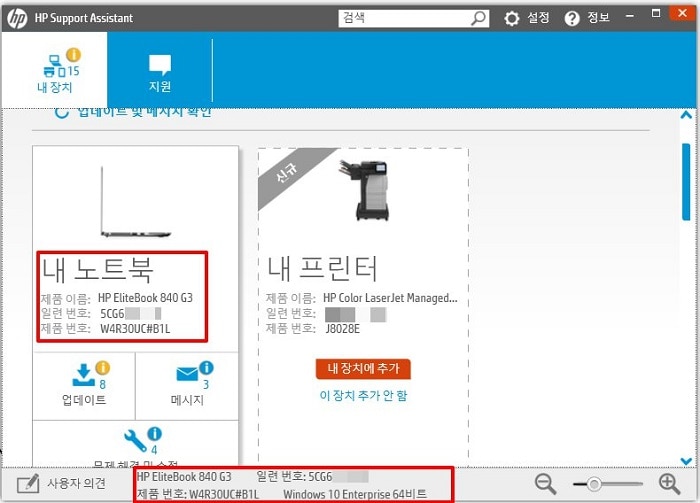The image size is (700, 503).
Task: Click printer product number J8028E
Action: [x=342, y=329]
